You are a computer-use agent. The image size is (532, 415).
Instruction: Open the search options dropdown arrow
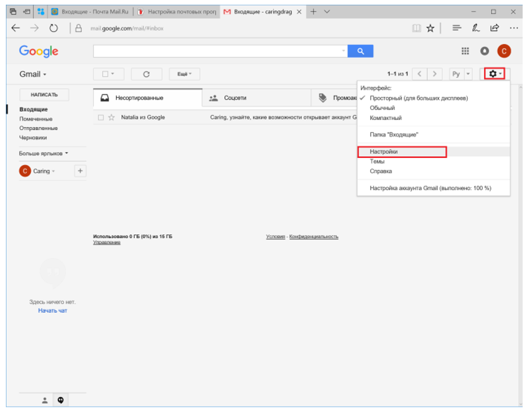tap(344, 51)
